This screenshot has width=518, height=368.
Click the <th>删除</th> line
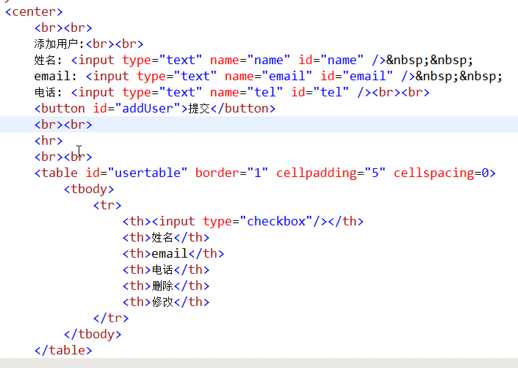pyautogui.click(x=166, y=286)
